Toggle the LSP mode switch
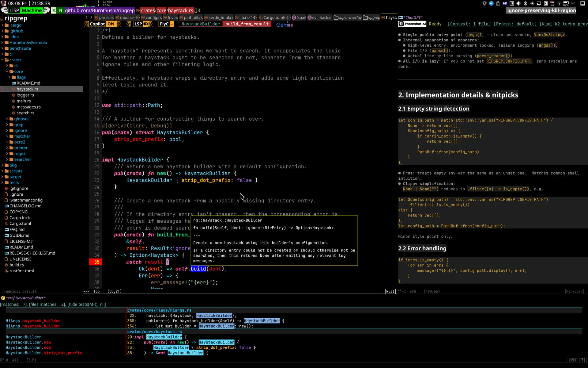The image size is (588, 368). click(141, 24)
